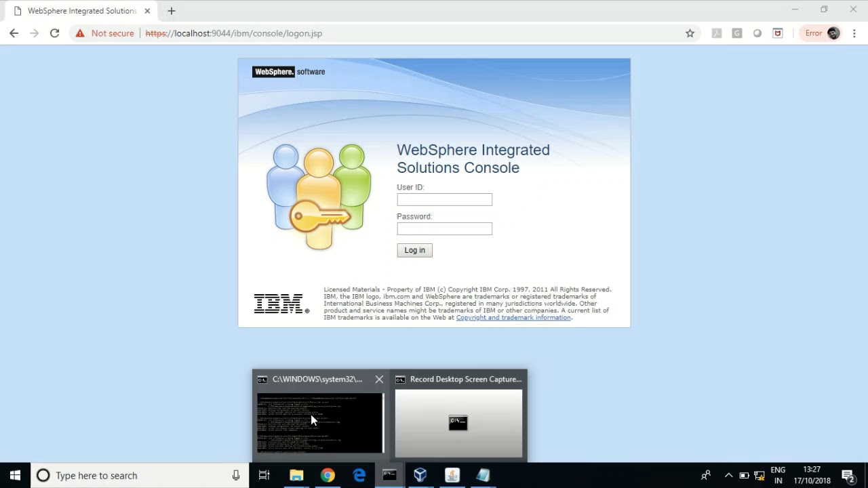Go back using browser back arrow
Screen dimensions: 868x488
(14, 33)
